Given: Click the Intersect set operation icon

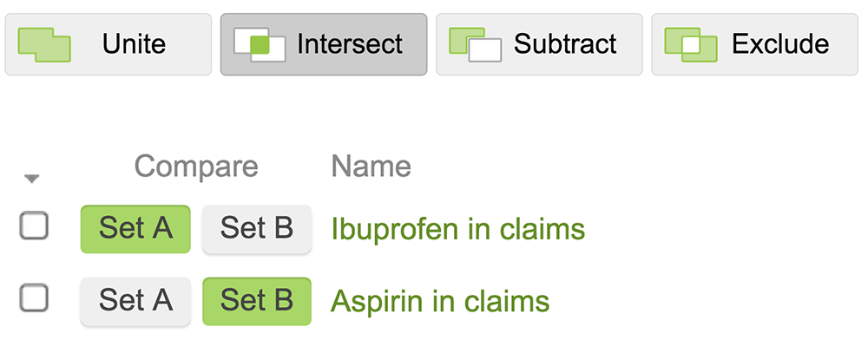Looking at the screenshot, I should click(x=260, y=44).
